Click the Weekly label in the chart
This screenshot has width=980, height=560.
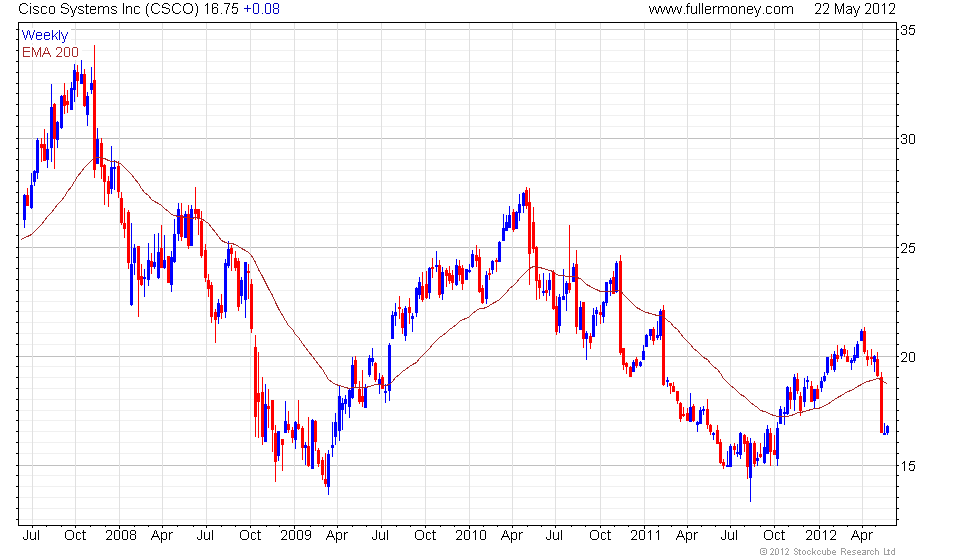[44, 36]
